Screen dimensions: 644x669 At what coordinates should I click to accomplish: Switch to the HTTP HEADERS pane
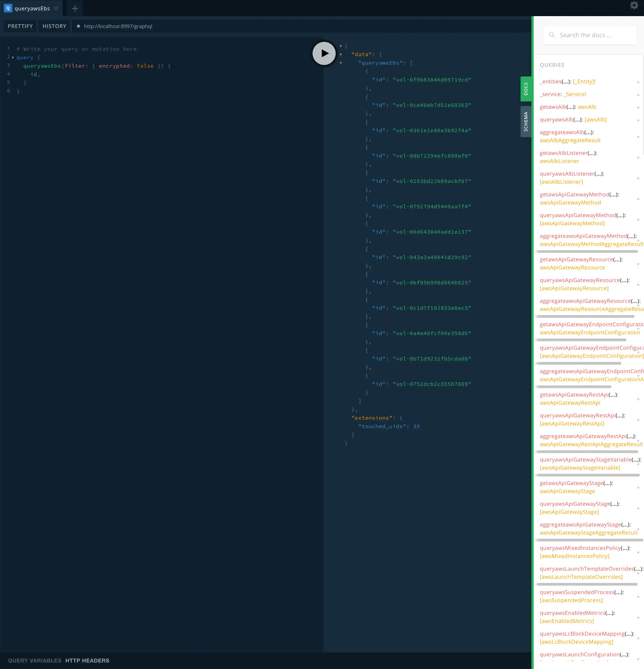tap(87, 661)
